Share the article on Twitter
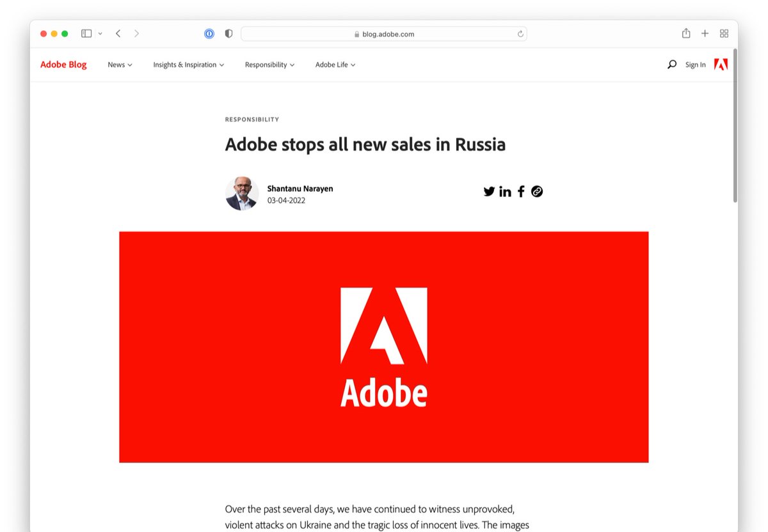The image size is (768, 532). click(489, 191)
